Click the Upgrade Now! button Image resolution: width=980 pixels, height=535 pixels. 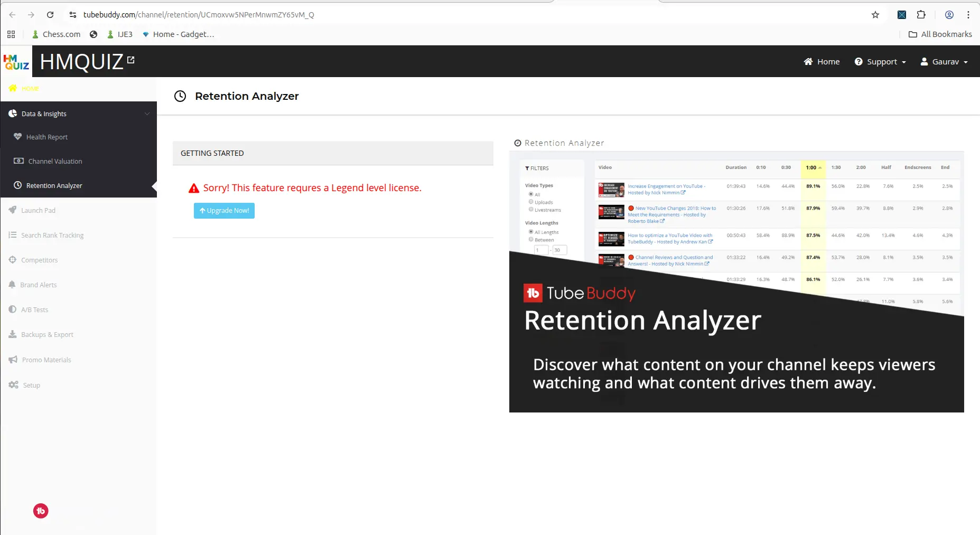(x=224, y=211)
